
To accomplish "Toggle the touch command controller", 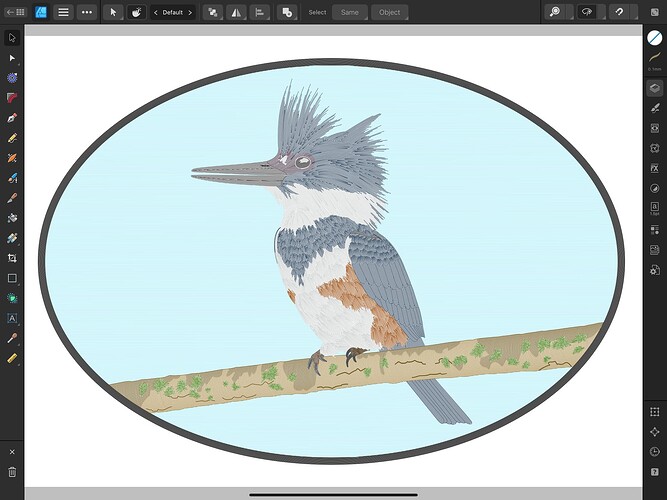I will click(136, 12).
